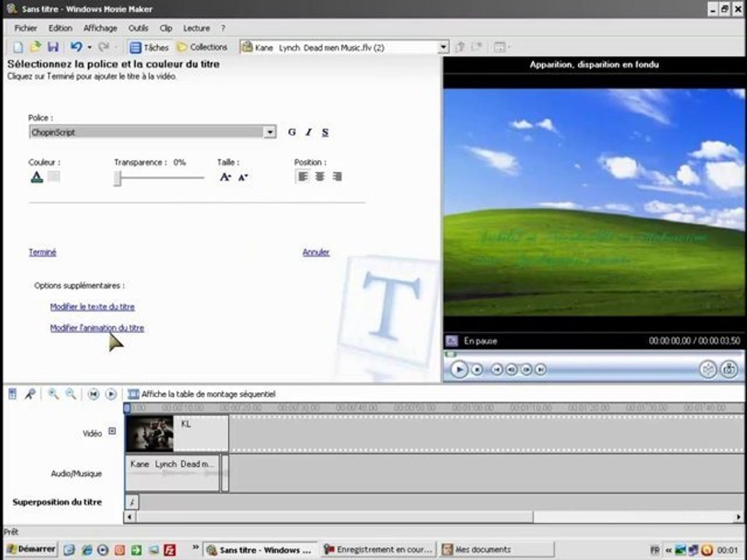Expand the Vidéo track

pos(112,431)
